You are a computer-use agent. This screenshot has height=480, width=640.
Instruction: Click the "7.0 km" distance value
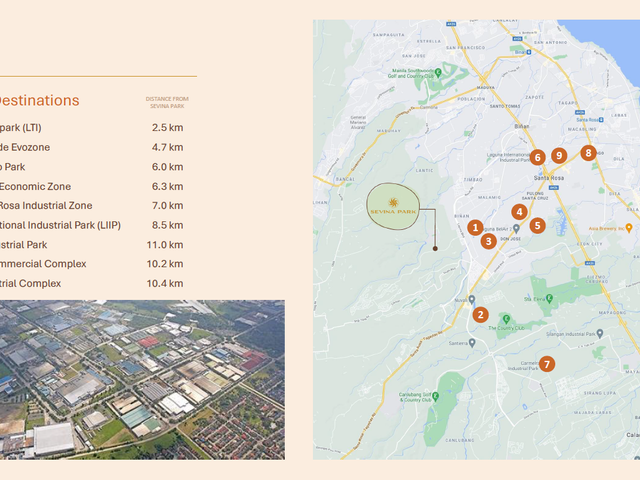coord(167,206)
